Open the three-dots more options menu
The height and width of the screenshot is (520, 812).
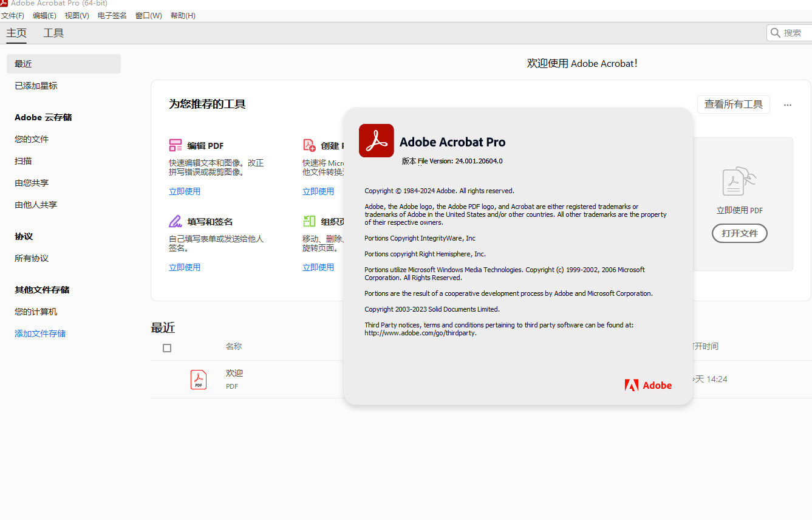(x=788, y=105)
